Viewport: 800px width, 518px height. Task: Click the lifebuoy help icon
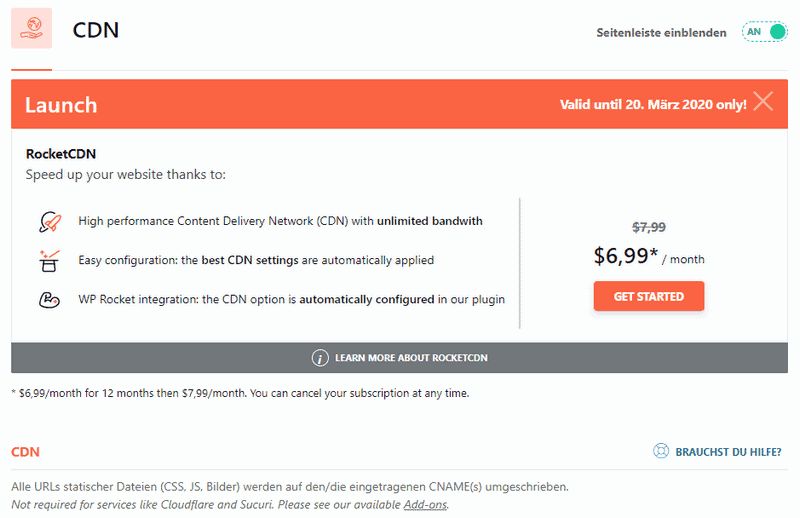(660, 452)
